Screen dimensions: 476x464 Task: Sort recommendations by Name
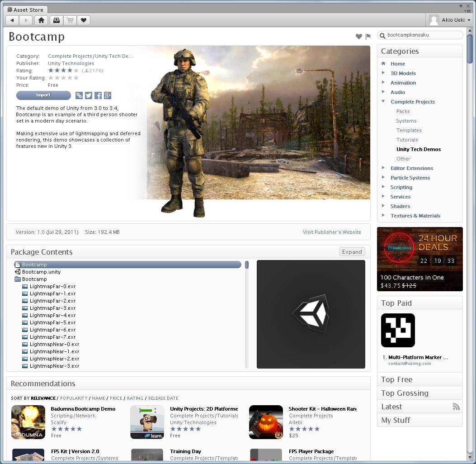[99, 398]
